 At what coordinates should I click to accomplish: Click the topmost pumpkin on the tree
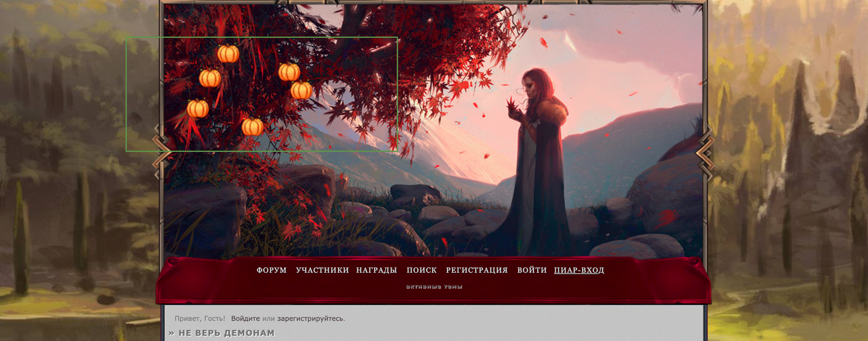pyautogui.click(x=228, y=54)
